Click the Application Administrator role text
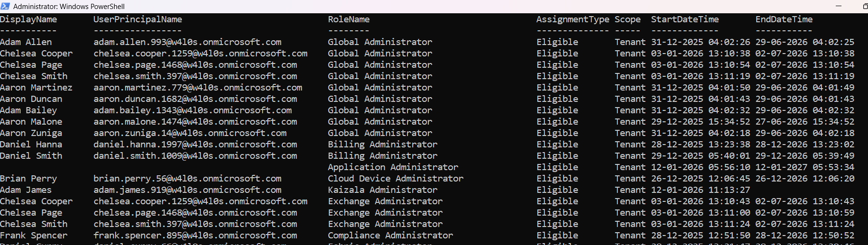This screenshot has height=245, width=868. tap(393, 167)
